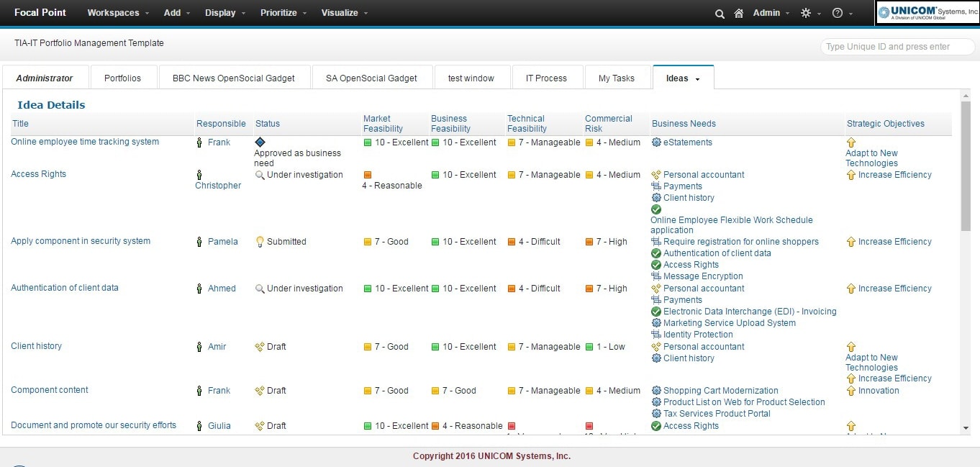The height and width of the screenshot is (467, 980).
Task: Click the scrollbar down arrow
Action: pyautogui.click(x=966, y=428)
